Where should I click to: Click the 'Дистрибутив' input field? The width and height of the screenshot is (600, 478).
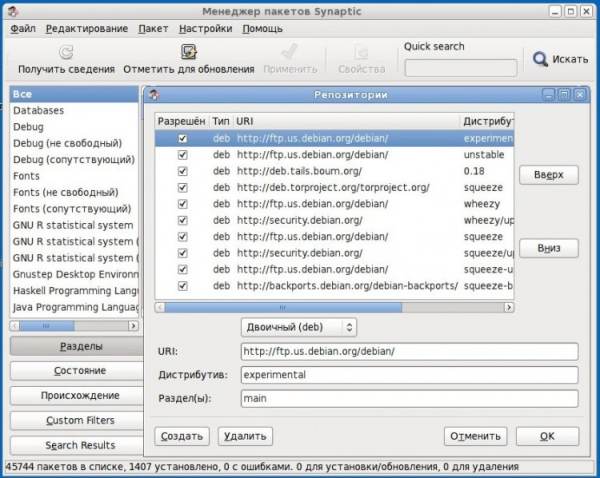(x=409, y=375)
